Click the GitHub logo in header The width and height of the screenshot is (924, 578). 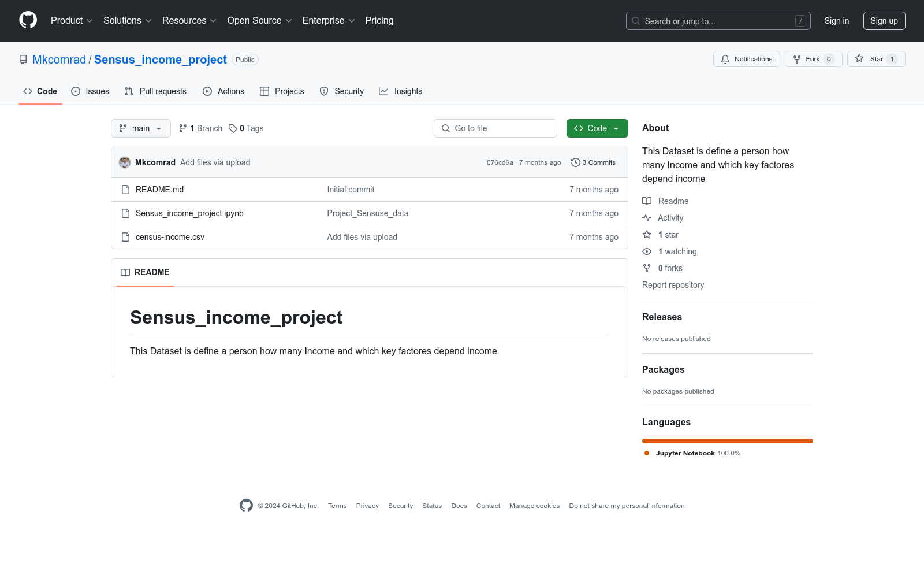pyautogui.click(x=28, y=20)
